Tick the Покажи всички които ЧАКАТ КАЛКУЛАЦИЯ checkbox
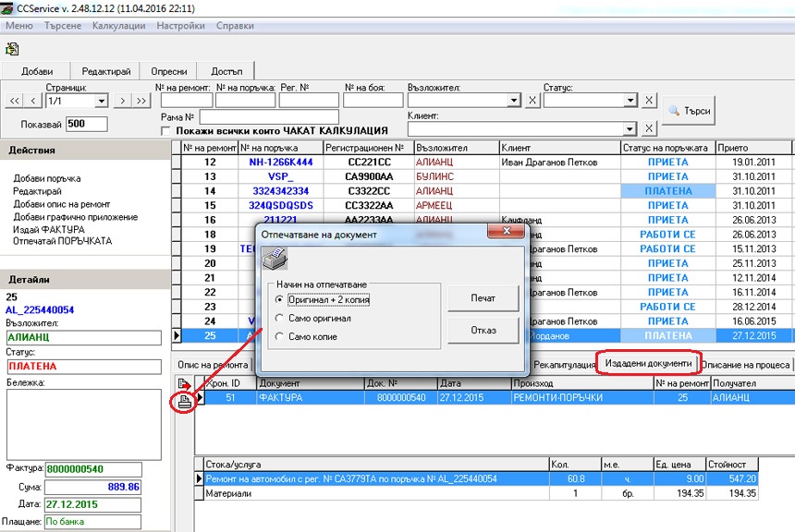Image resolution: width=795 pixels, height=532 pixels. (165, 131)
